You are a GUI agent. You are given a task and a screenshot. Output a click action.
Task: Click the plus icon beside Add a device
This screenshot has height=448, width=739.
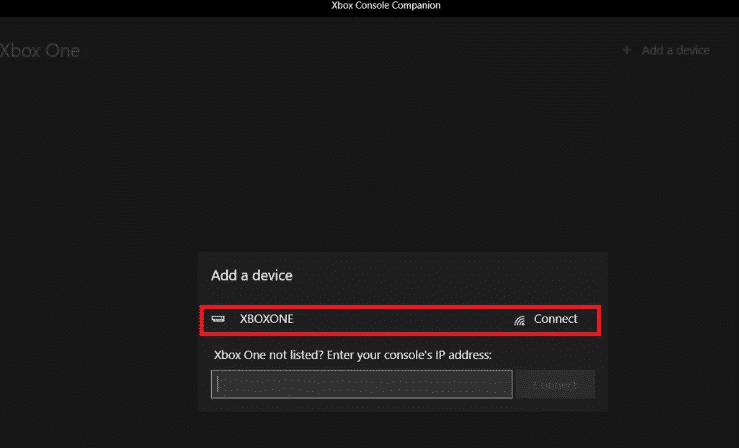coord(626,50)
